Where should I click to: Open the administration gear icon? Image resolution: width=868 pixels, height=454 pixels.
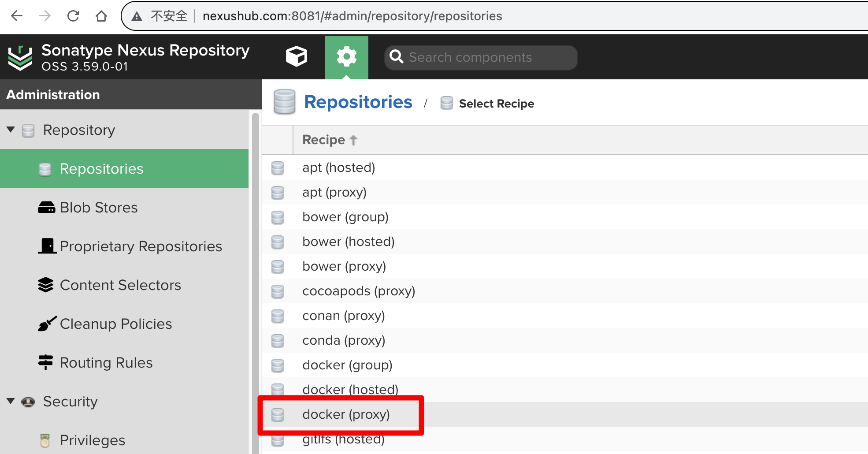point(346,57)
